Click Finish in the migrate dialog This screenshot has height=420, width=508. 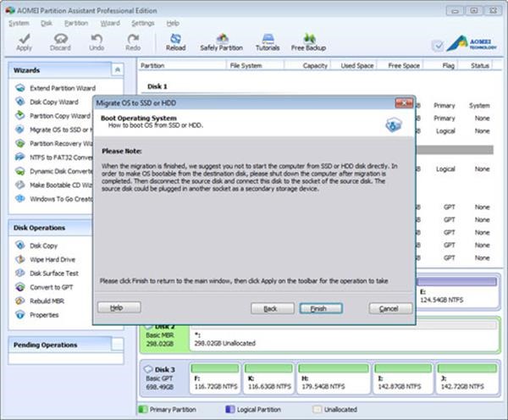click(321, 308)
